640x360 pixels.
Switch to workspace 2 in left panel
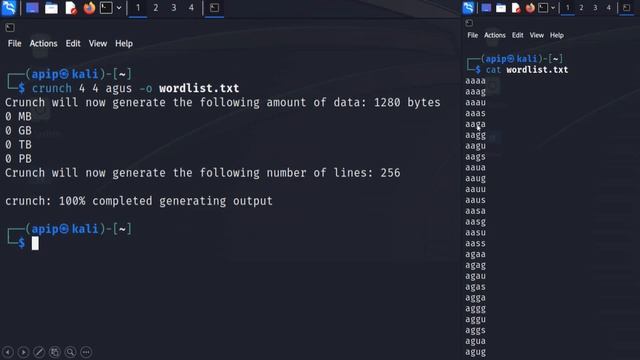(x=156, y=8)
